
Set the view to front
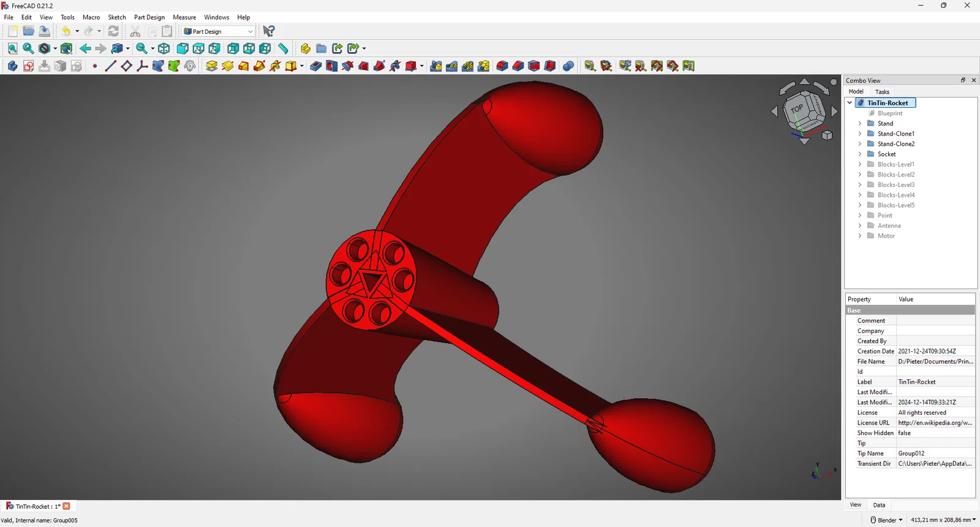(x=183, y=48)
